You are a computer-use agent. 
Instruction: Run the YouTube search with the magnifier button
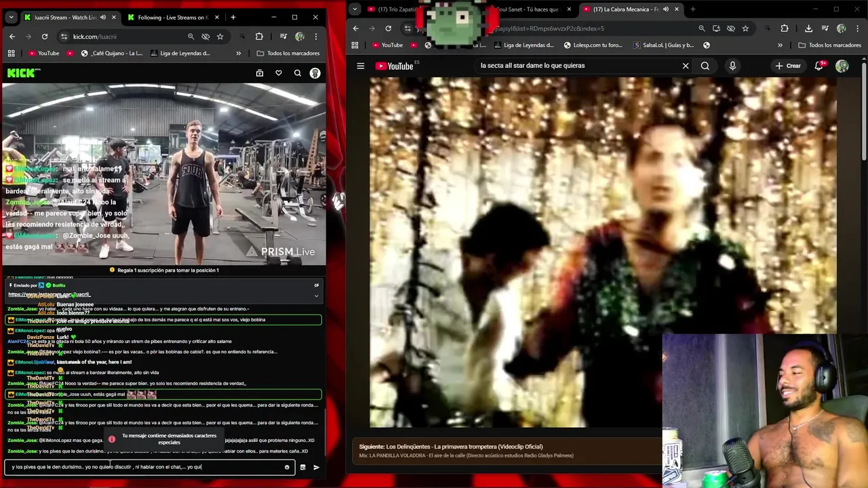pos(705,66)
